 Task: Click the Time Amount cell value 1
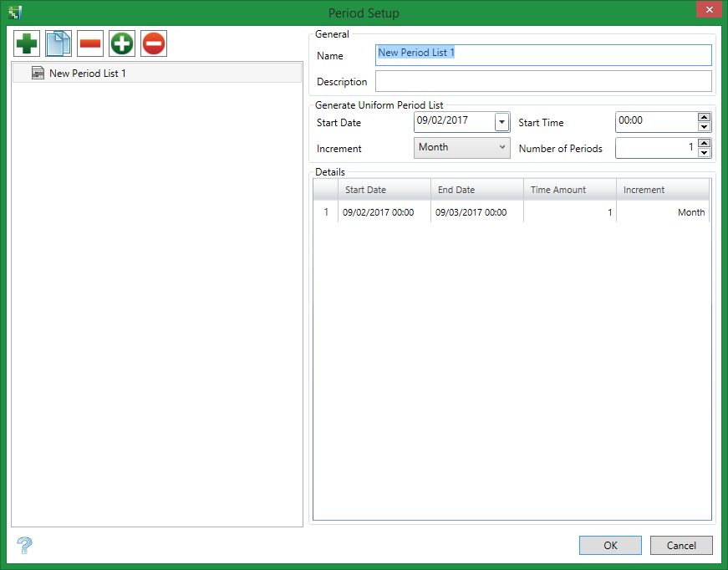pyautogui.click(x=570, y=212)
